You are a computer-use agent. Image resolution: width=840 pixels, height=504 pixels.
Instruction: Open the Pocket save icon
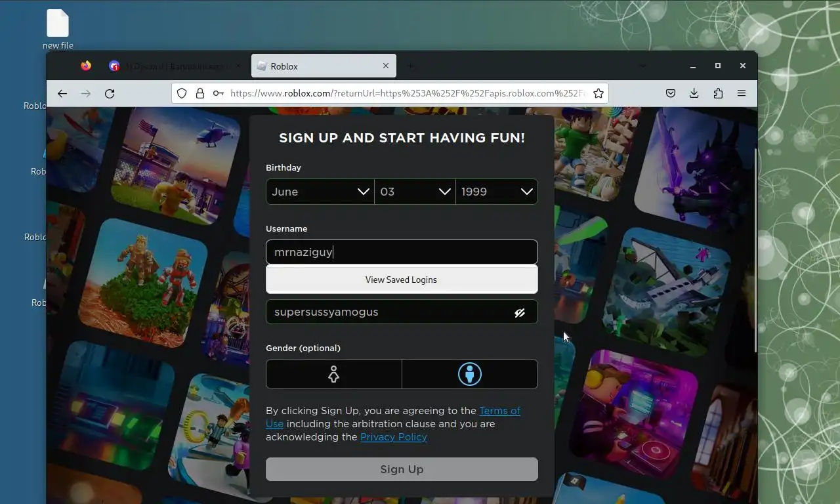(x=671, y=93)
